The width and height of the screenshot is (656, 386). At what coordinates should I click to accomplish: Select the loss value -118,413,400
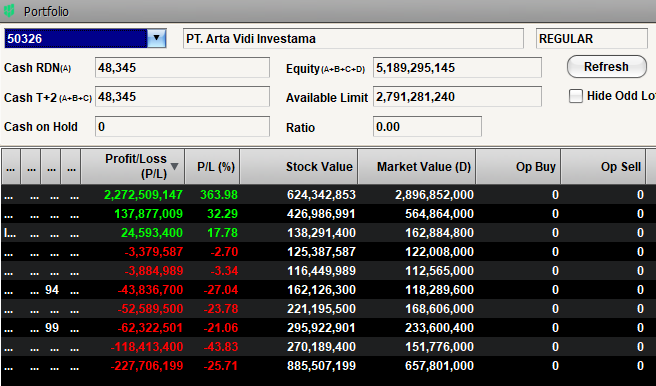[x=147, y=347]
